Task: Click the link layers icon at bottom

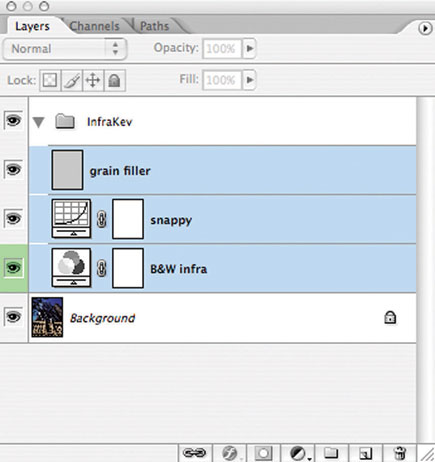Action: coord(195,453)
